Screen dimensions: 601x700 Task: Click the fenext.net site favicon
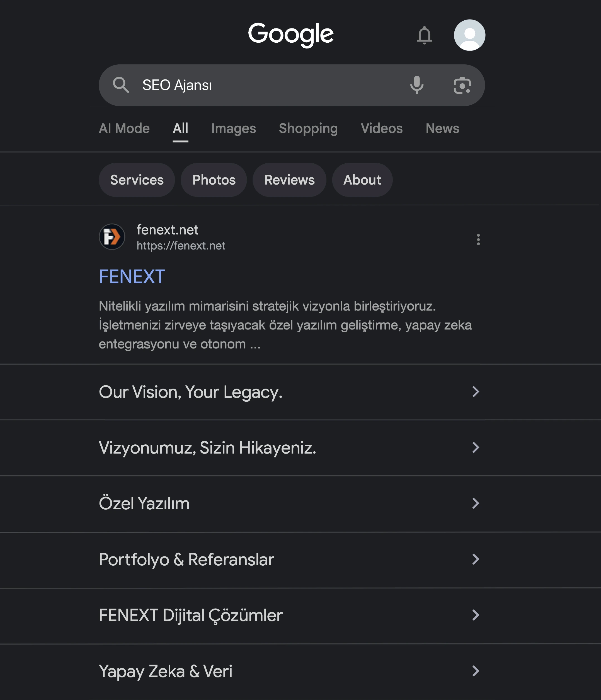click(x=112, y=237)
